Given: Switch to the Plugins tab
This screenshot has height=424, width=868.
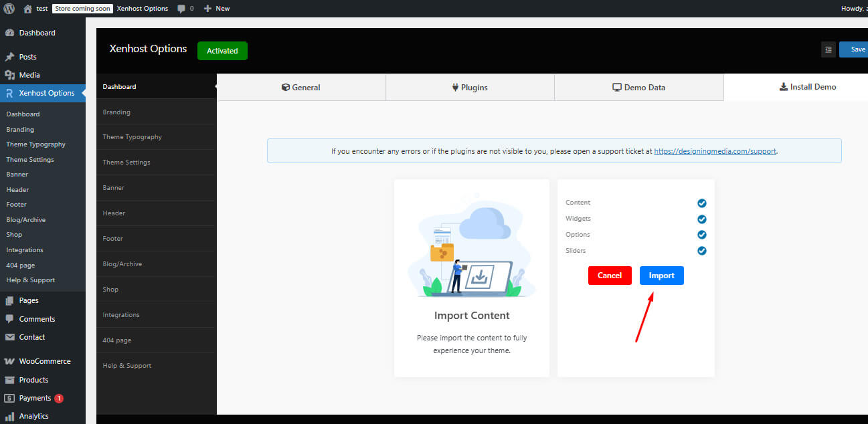Looking at the screenshot, I should click(470, 87).
